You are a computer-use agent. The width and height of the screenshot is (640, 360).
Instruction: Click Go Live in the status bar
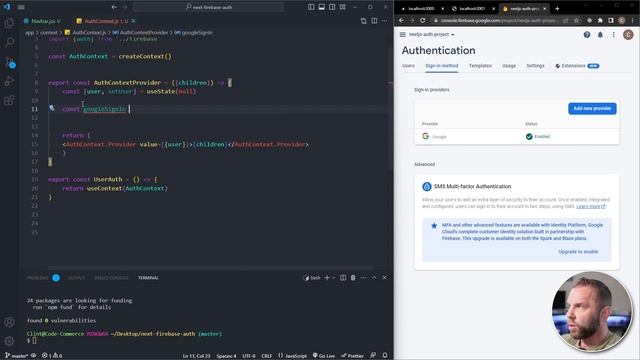(324, 356)
